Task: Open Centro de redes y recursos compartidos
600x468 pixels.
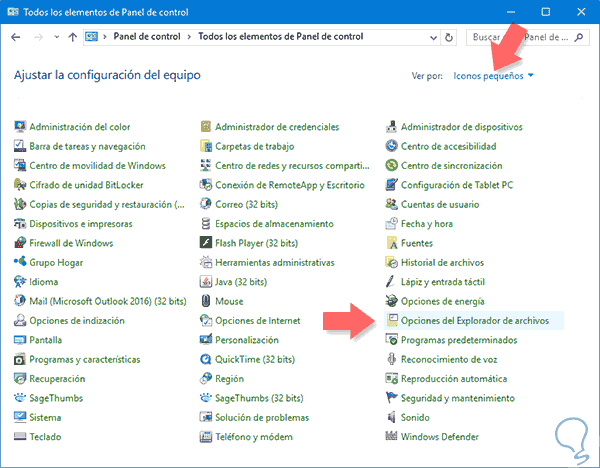Action: click(x=292, y=166)
